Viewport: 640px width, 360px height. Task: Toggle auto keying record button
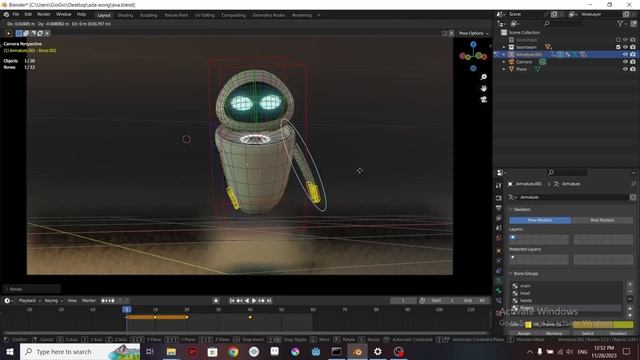(216, 301)
